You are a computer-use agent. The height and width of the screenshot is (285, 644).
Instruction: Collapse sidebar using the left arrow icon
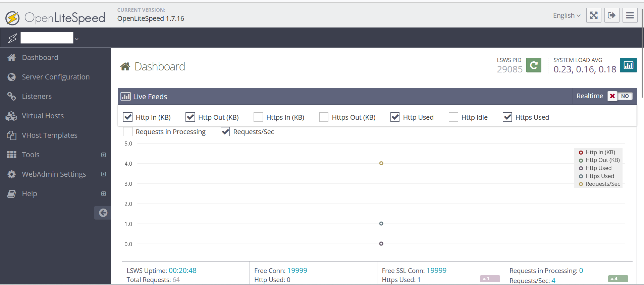pos(103,213)
